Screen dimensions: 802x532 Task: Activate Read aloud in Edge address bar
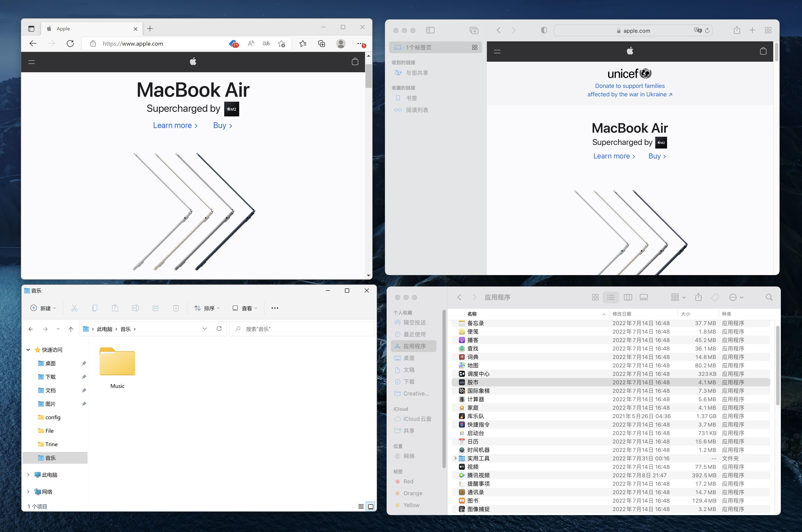coord(251,44)
